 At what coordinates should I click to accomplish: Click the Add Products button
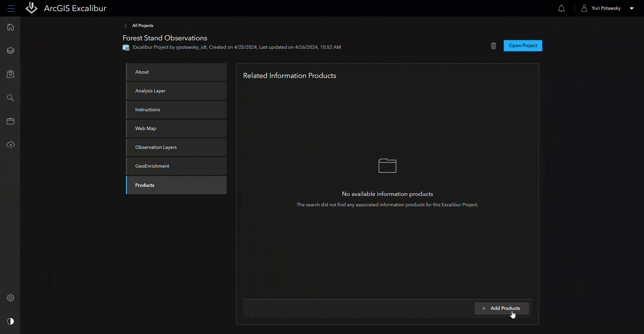501,308
